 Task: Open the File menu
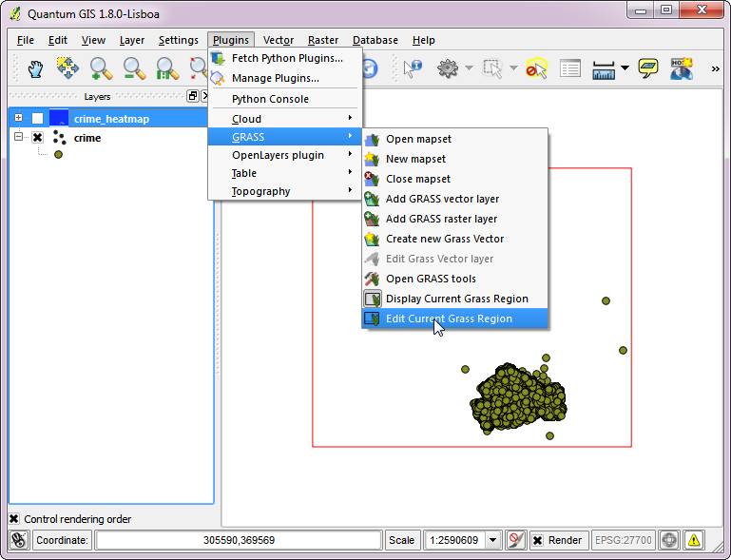click(x=25, y=40)
